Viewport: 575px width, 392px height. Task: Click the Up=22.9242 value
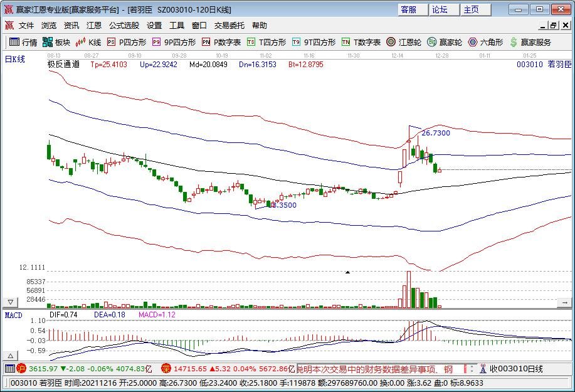click(x=159, y=65)
